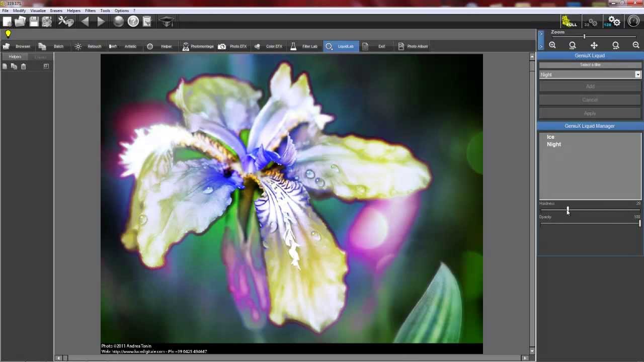This screenshot has height=362, width=644.
Task: Open the question mark menu
Action: [x=134, y=11]
